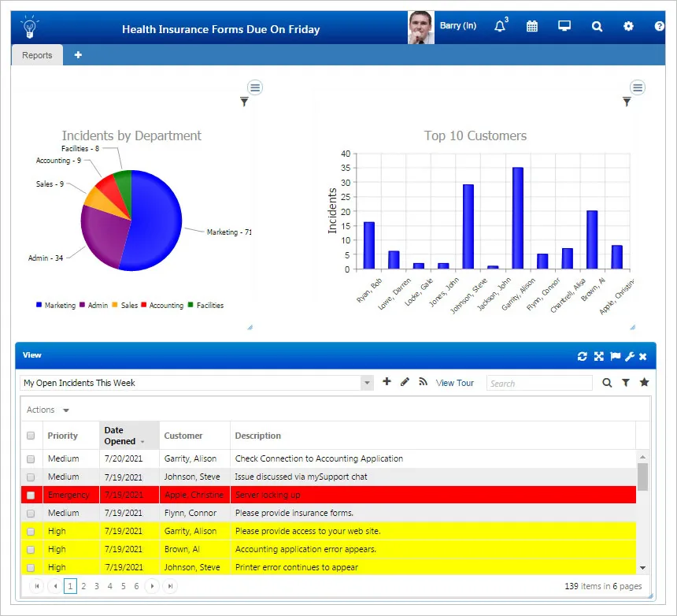Image resolution: width=677 pixels, height=616 pixels.
Task: Open the settings gear icon
Action: pyautogui.click(x=628, y=27)
